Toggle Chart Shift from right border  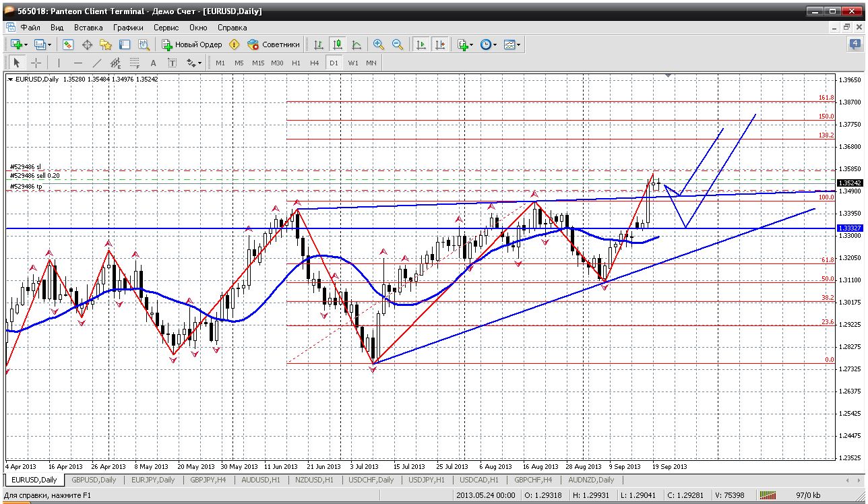pyautogui.click(x=440, y=44)
